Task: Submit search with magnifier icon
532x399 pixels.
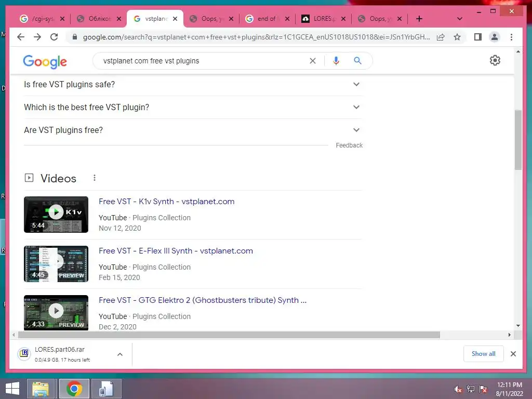Action: [x=357, y=61]
